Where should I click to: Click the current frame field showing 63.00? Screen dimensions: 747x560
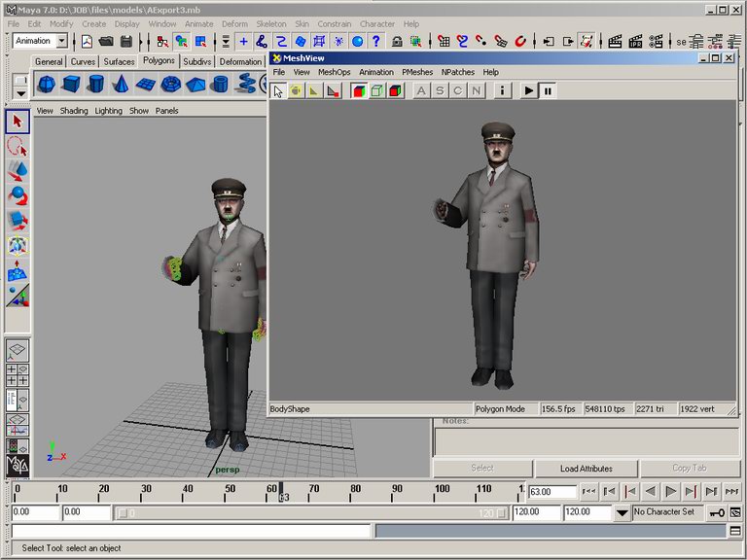click(x=551, y=491)
